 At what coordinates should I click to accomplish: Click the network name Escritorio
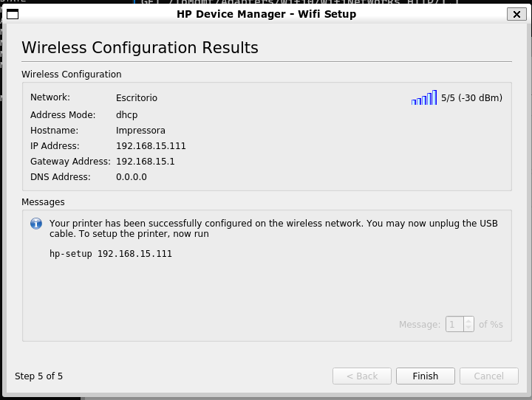(137, 98)
